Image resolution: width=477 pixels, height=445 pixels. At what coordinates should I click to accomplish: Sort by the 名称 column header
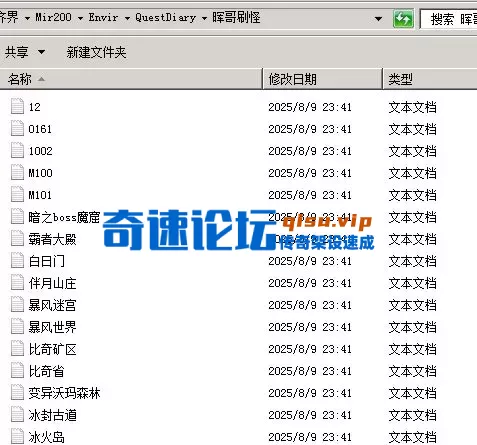[131, 79]
